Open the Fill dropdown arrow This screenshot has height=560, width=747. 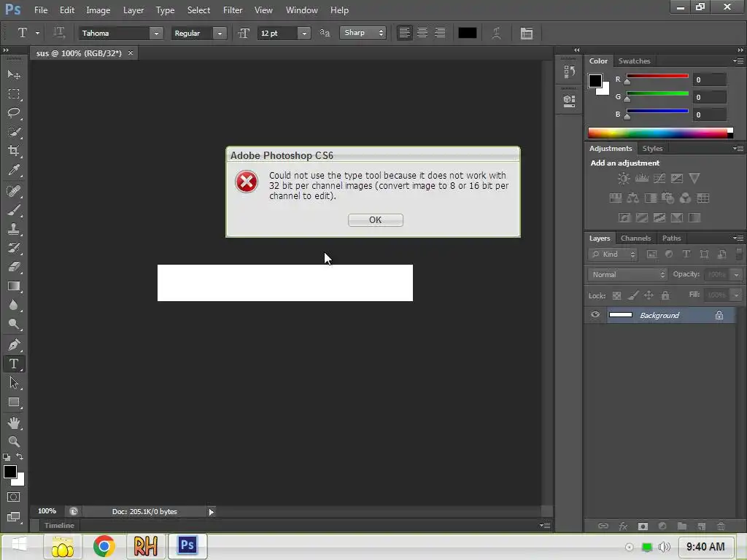(736, 295)
